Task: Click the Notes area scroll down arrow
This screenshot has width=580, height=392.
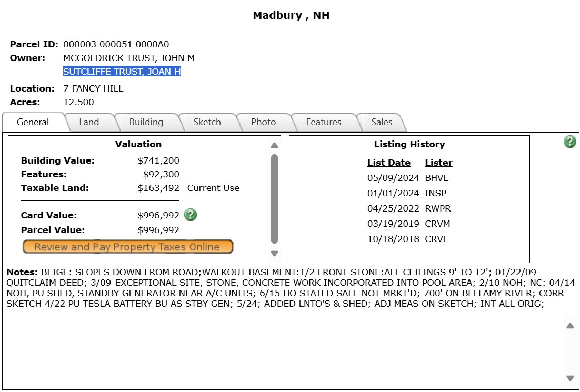Action: (x=569, y=378)
